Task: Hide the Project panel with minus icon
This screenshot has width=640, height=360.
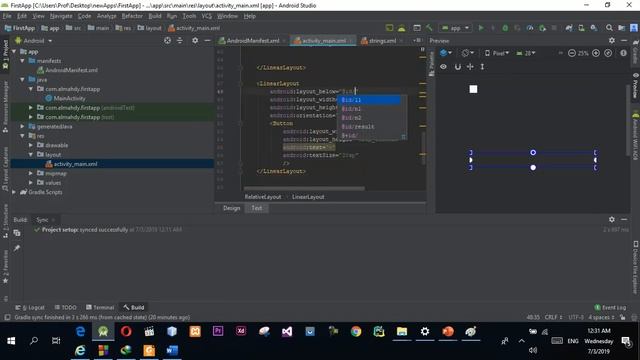Action: [207, 40]
